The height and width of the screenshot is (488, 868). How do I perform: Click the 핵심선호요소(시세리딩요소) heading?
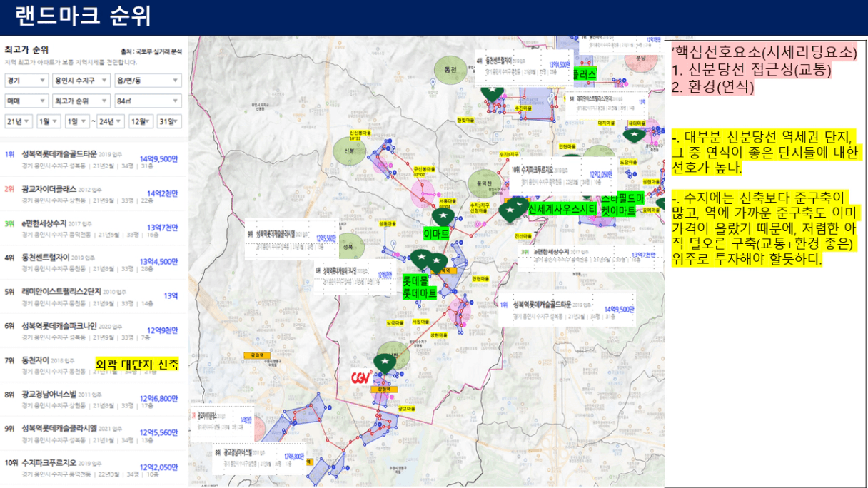(764, 53)
